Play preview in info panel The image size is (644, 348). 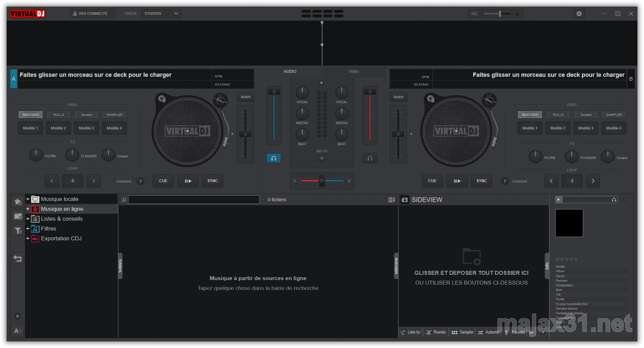point(559,200)
